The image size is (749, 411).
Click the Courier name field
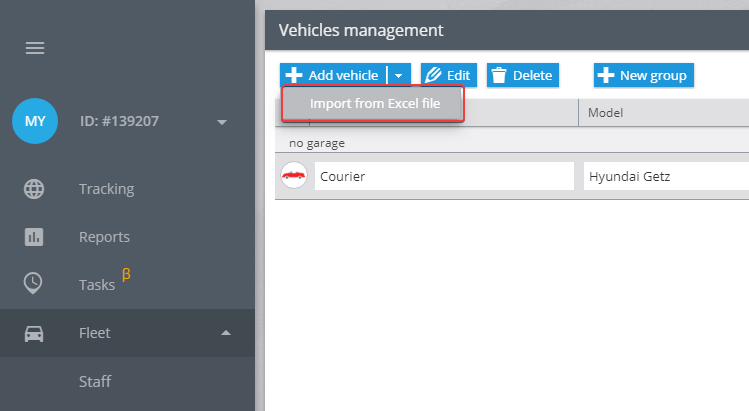444,176
